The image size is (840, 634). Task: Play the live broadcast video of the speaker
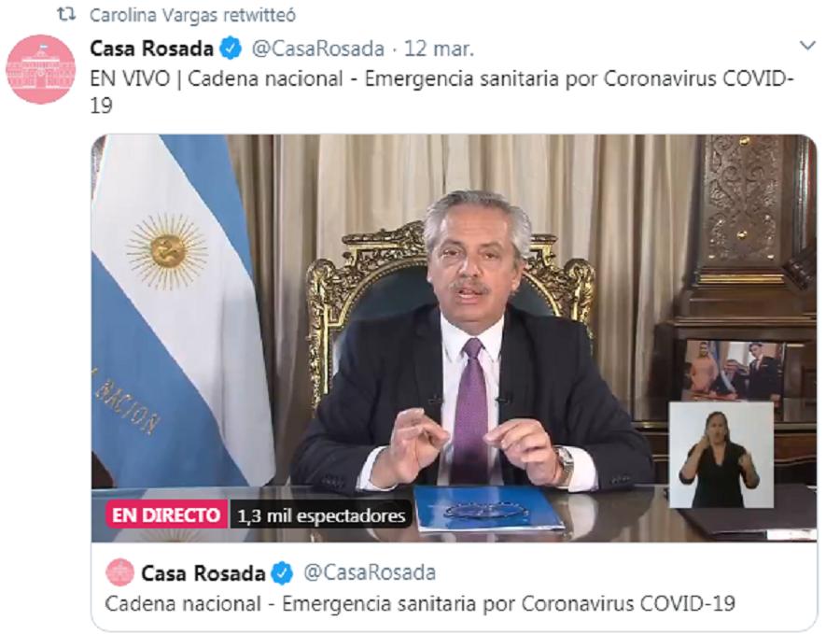[455, 338]
